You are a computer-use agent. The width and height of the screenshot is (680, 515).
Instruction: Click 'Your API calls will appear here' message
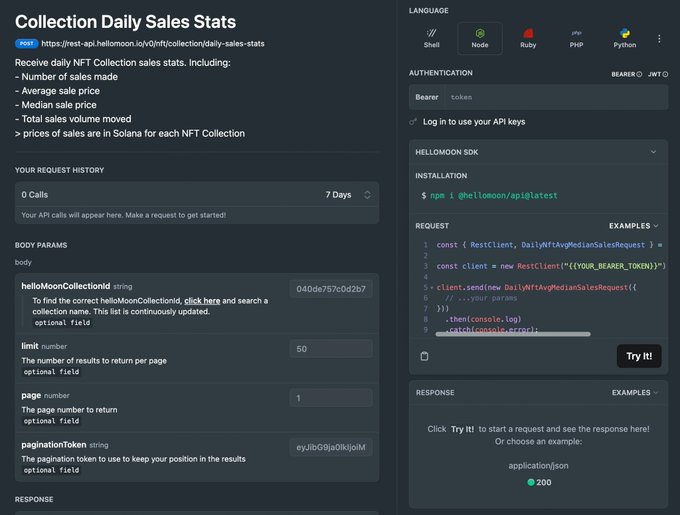[124, 215]
